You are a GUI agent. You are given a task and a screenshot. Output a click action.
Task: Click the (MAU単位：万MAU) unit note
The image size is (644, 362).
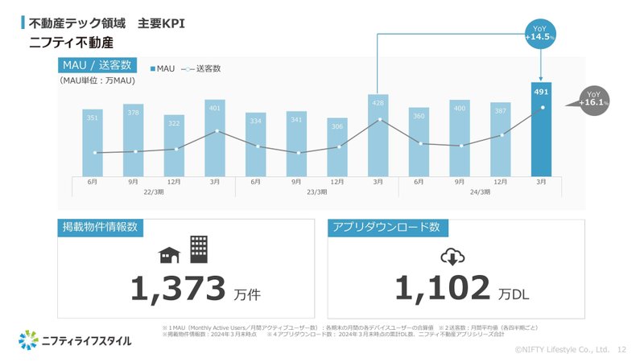click(x=97, y=80)
